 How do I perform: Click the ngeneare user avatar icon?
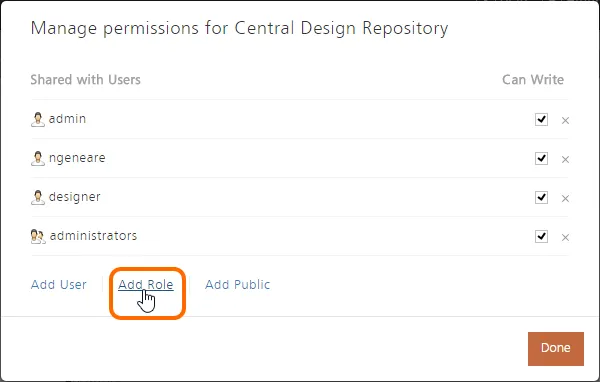tap(38, 158)
